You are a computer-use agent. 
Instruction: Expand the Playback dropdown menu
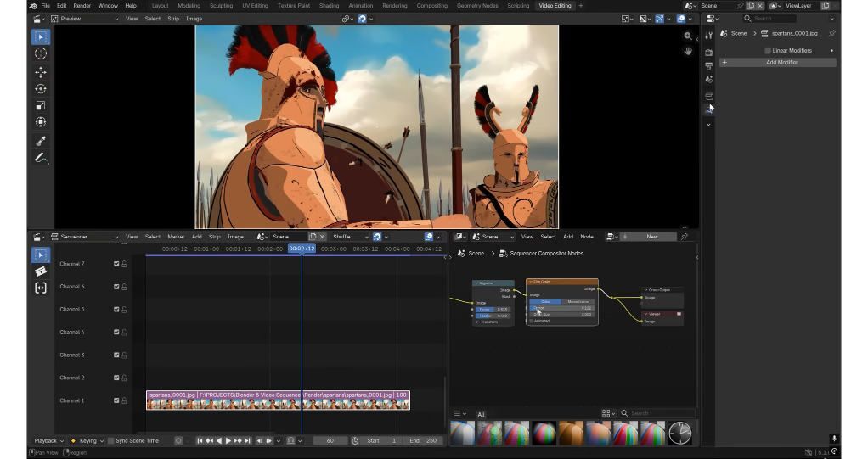[48, 441]
